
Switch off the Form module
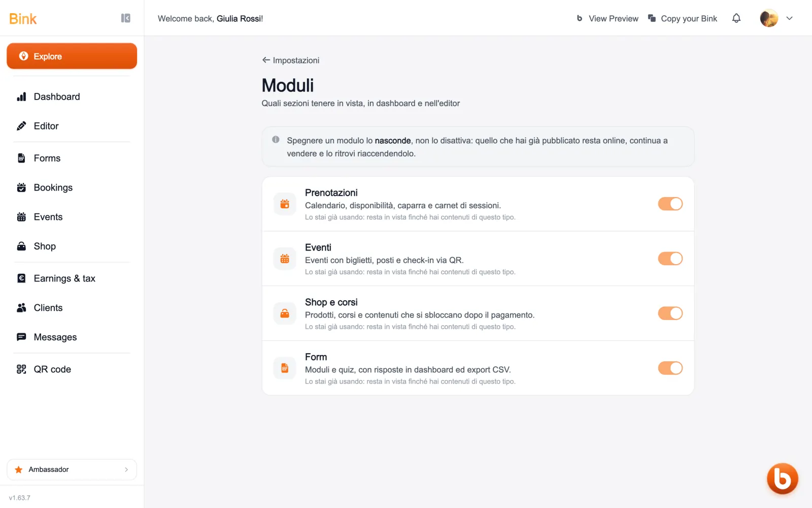670,368
